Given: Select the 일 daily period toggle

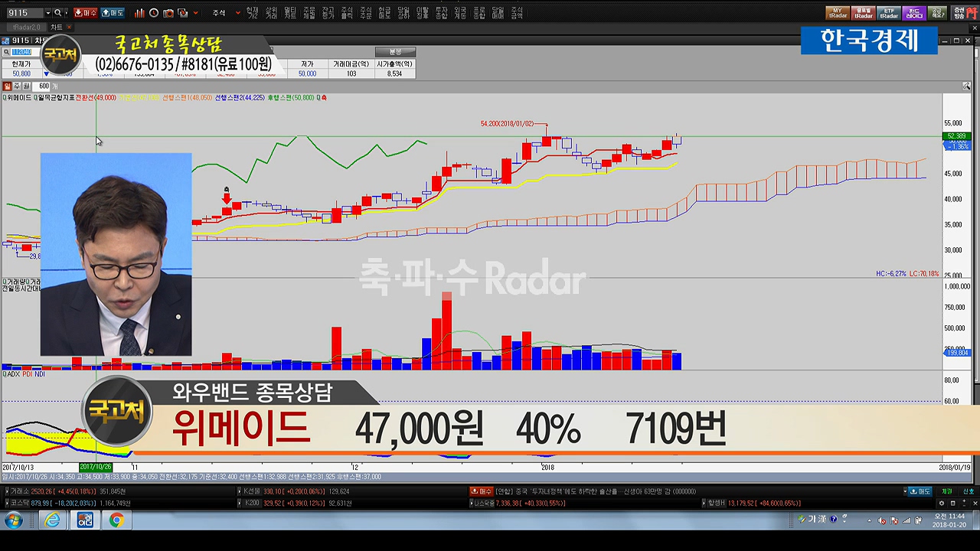Looking at the screenshot, I should click(7, 86).
